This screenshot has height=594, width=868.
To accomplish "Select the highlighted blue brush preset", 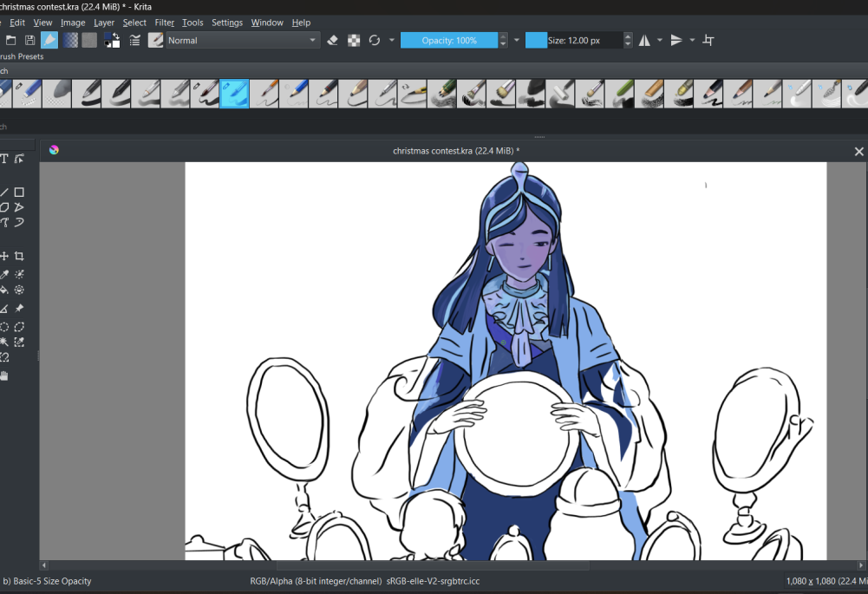I will pos(235,93).
